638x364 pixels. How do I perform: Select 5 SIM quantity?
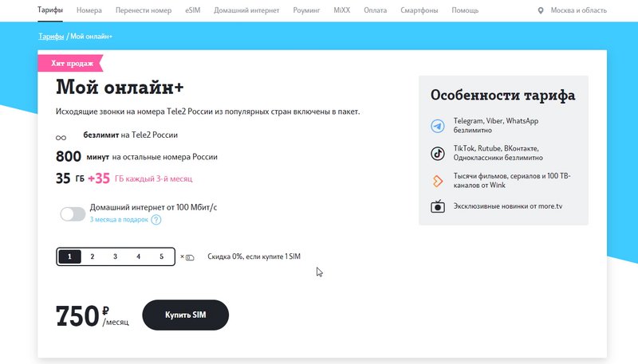[x=162, y=256]
